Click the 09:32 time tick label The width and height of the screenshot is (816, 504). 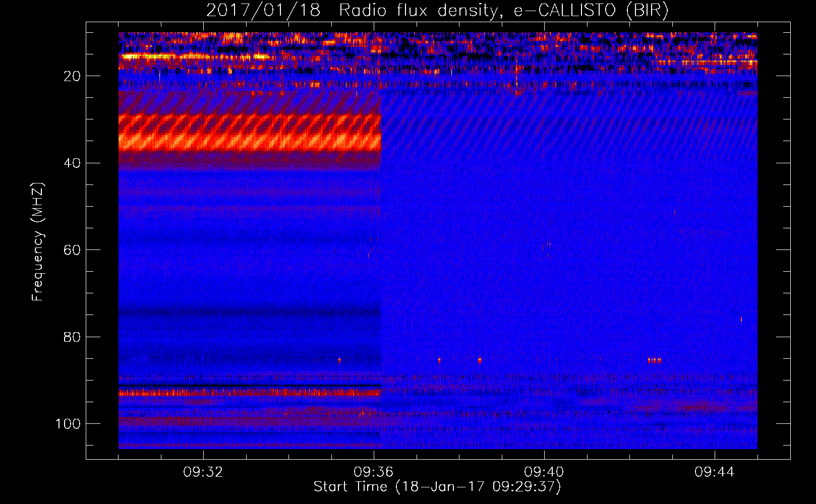[x=203, y=472]
